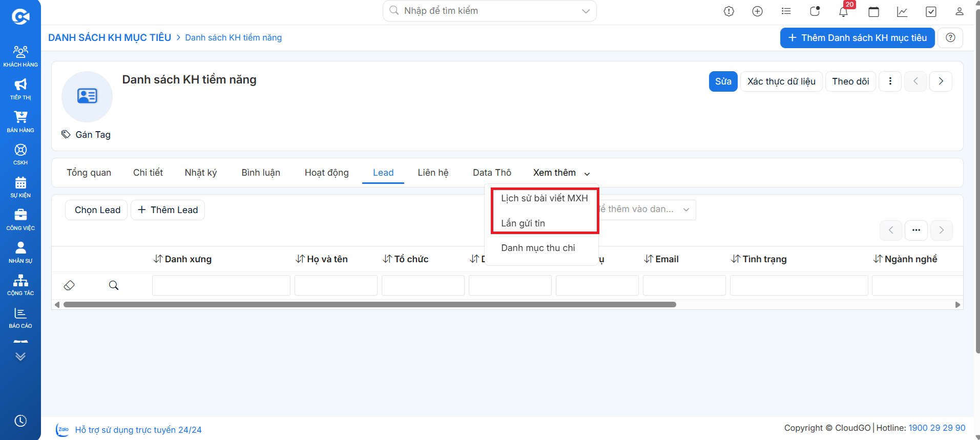The height and width of the screenshot is (440, 980).
Task: Open the three-dot more actions menu
Action: (890, 81)
